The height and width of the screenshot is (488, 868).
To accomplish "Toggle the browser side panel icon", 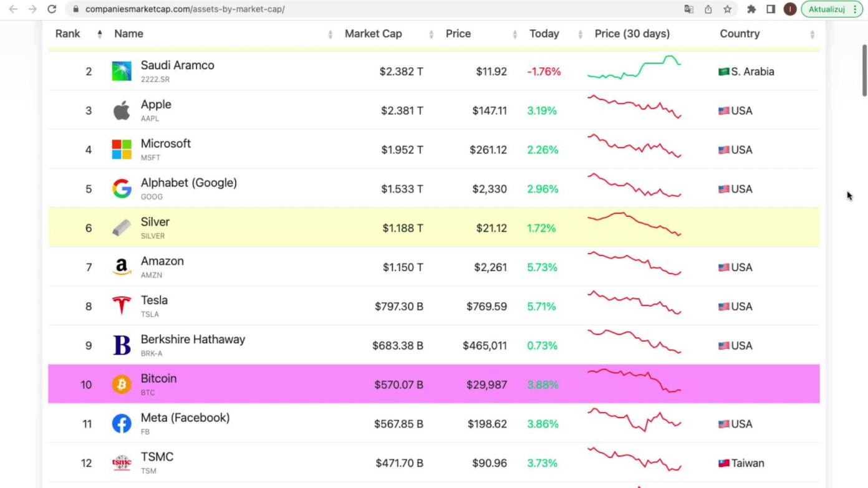I will (x=771, y=9).
